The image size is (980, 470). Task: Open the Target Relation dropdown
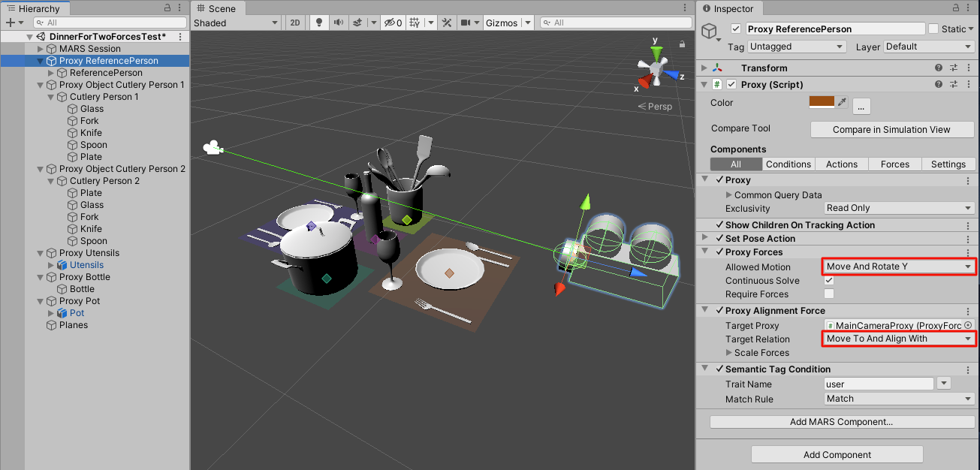pyautogui.click(x=899, y=339)
